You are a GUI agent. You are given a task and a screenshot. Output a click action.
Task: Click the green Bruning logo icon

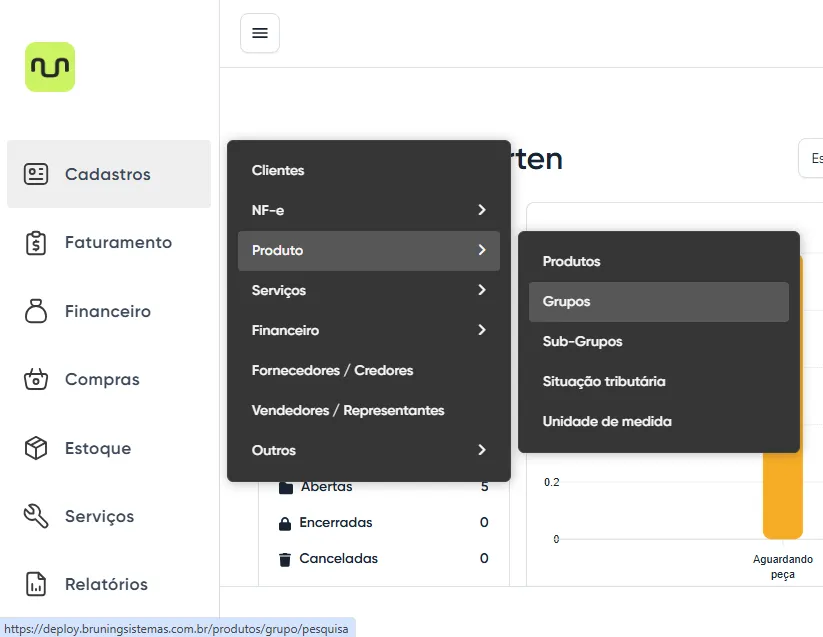point(50,67)
